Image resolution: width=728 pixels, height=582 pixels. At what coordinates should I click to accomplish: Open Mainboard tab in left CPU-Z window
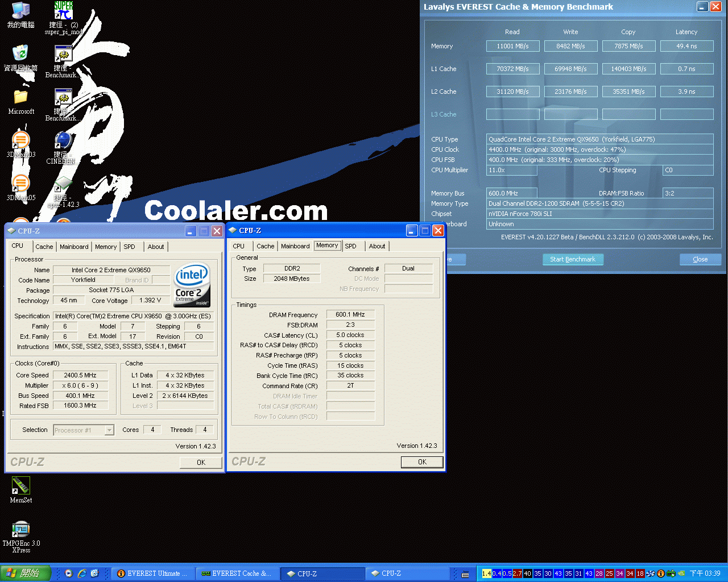point(74,247)
